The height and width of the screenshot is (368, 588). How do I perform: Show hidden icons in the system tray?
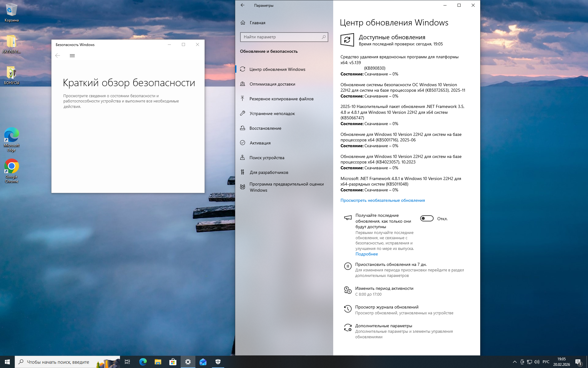point(514,362)
